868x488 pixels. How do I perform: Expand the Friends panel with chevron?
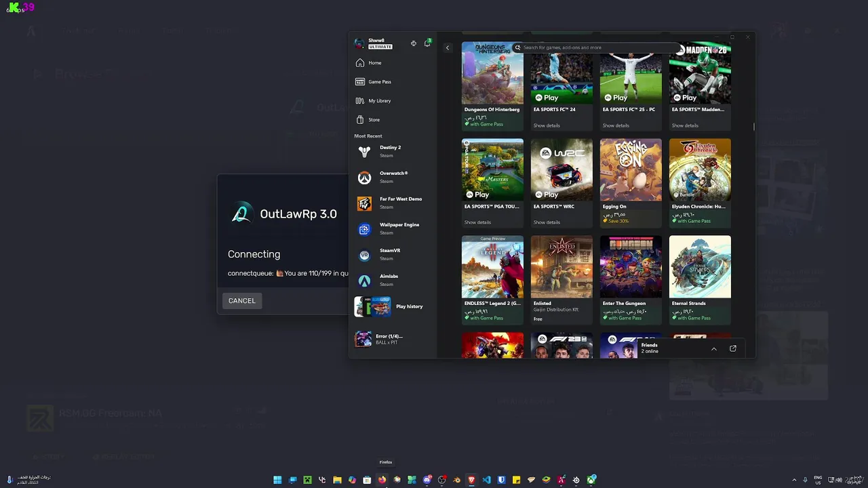coord(713,348)
